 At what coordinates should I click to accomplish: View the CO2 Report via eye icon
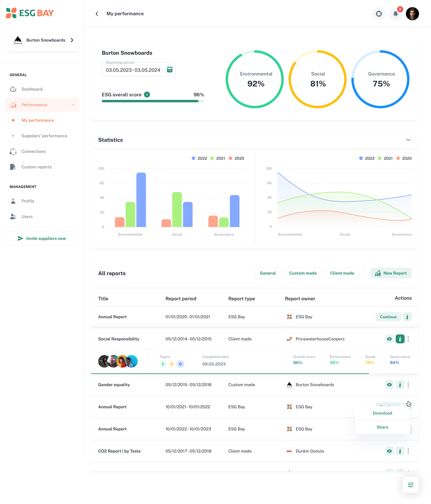click(389, 451)
